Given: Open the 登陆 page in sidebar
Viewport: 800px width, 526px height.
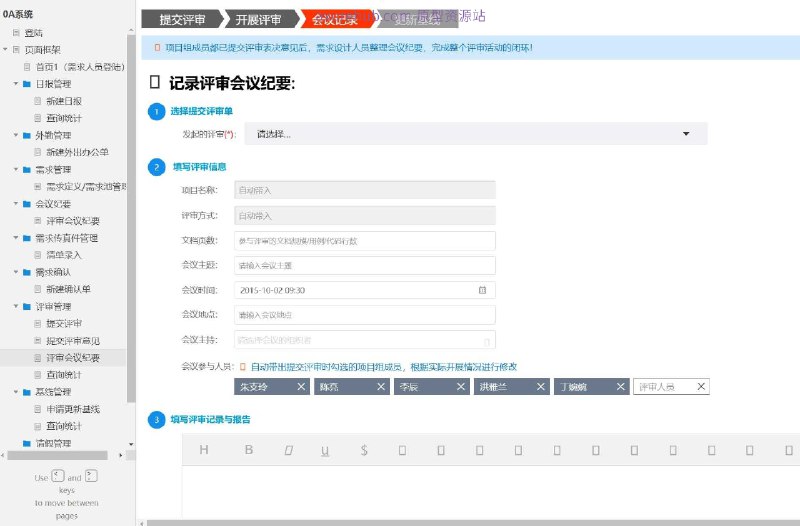Looking at the screenshot, I should coord(34,33).
